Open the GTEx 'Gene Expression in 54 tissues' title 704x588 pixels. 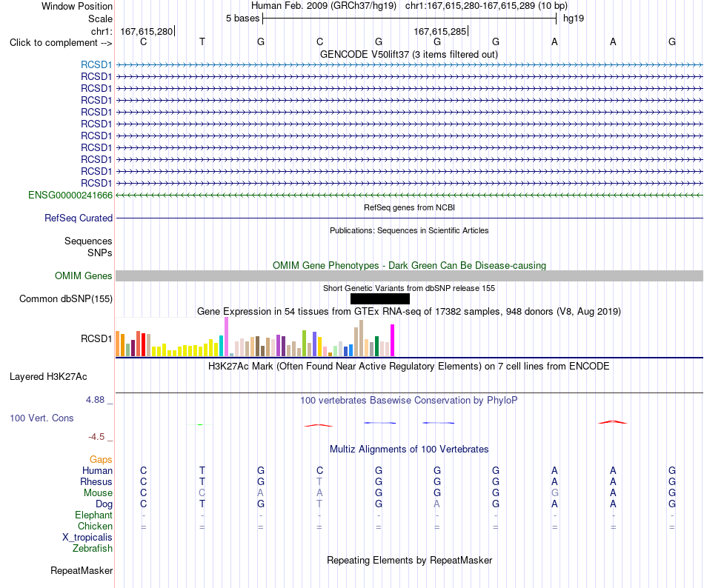(409, 311)
